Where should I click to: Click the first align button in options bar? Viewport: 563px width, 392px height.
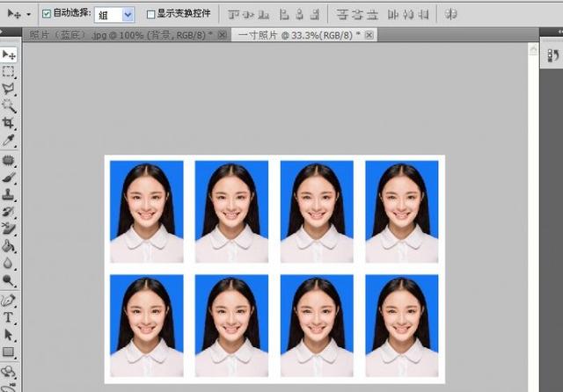(x=232, y=15)
